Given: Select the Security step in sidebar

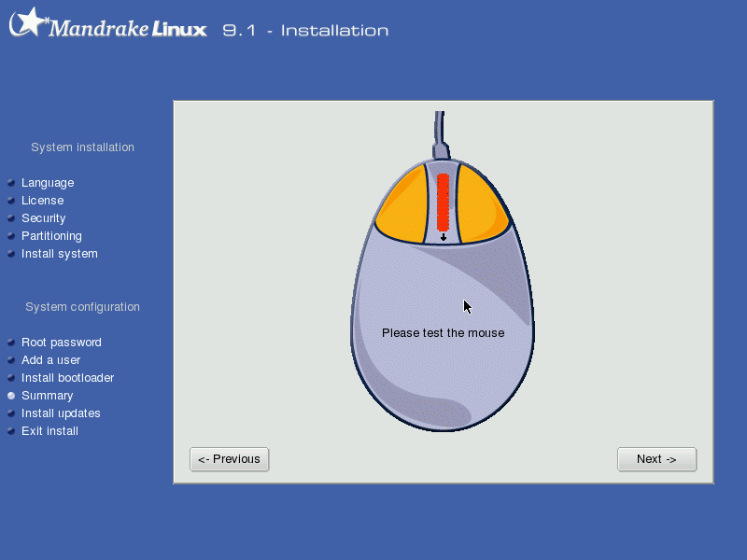Looking at the screenshot, I should coord(43,218).
